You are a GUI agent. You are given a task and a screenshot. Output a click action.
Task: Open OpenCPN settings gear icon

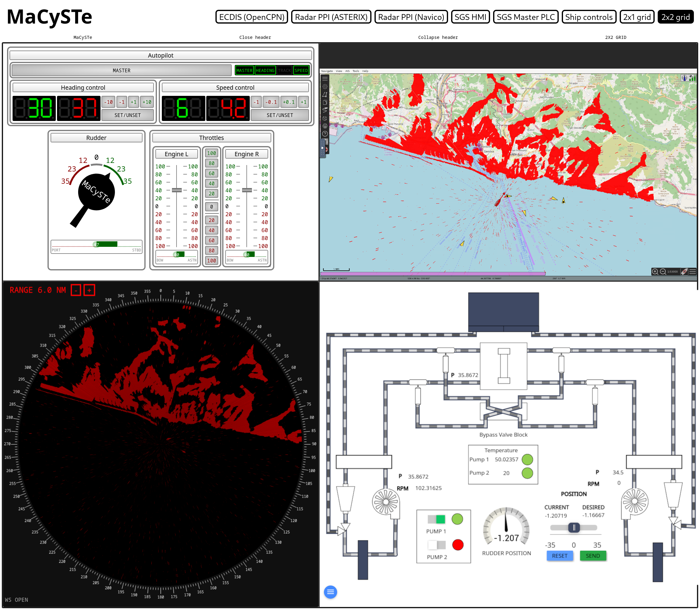(x=325, y=86)
